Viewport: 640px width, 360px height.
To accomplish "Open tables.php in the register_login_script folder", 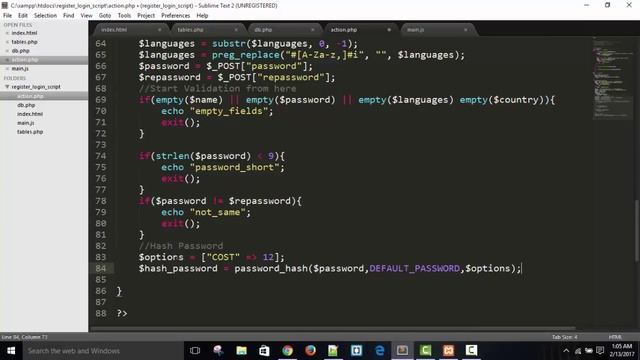I will click(x=30, y=132).
